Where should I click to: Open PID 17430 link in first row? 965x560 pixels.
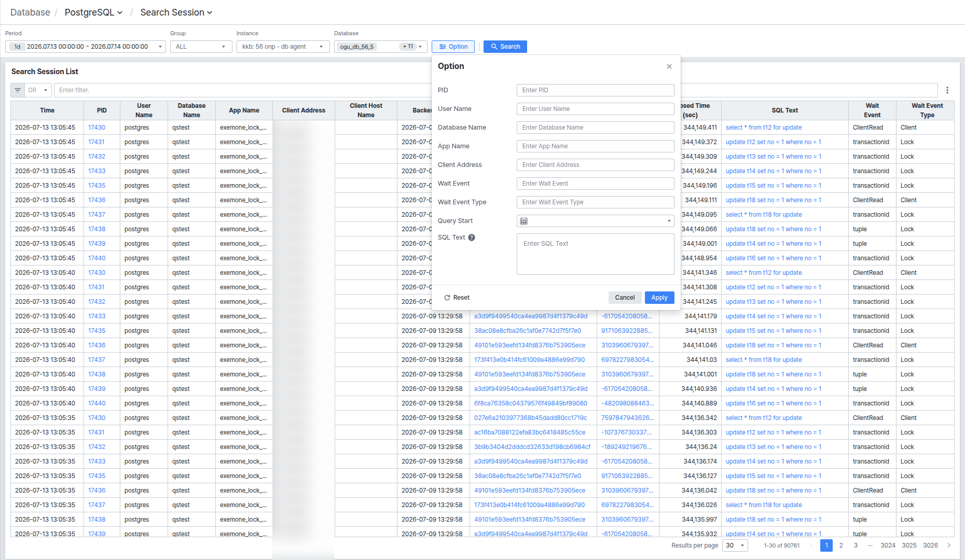pyautogui.click(x=96, y=128)
